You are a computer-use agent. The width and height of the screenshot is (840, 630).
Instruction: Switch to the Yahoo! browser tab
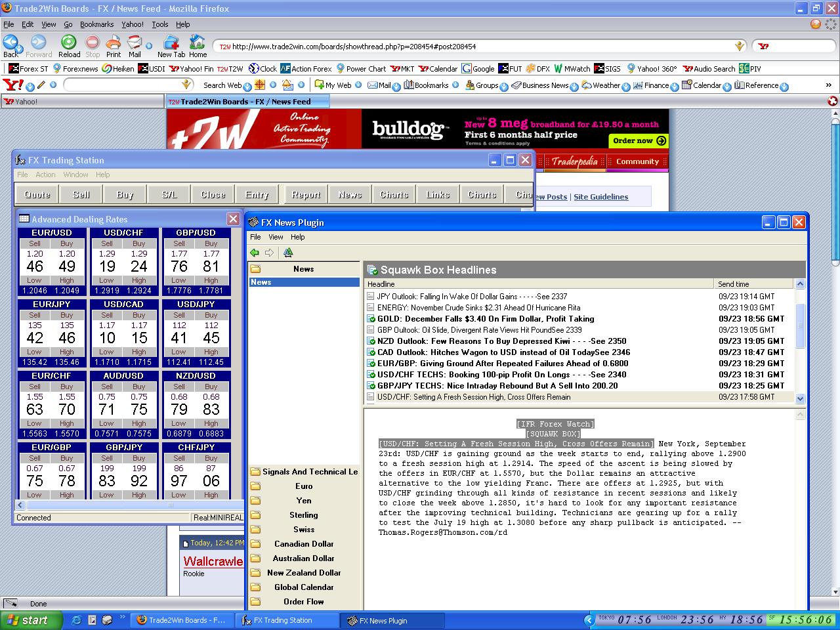(x=83, y=102)
